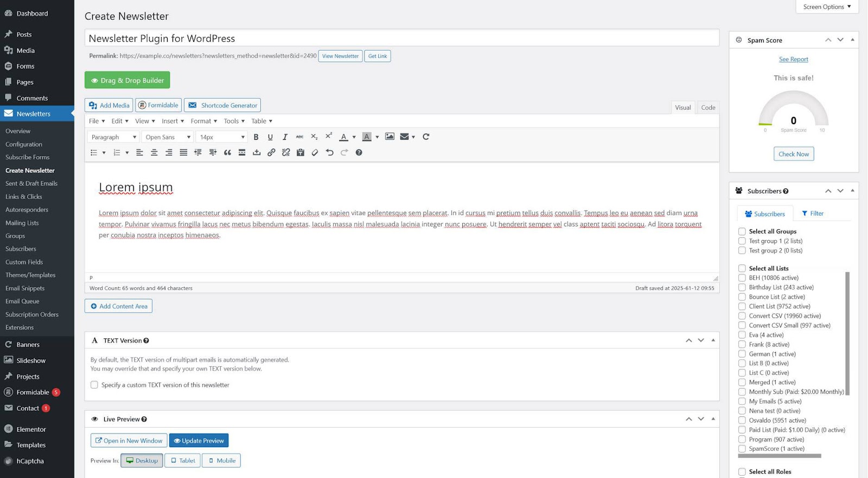Expand Screen Options panel

point(827,7)
